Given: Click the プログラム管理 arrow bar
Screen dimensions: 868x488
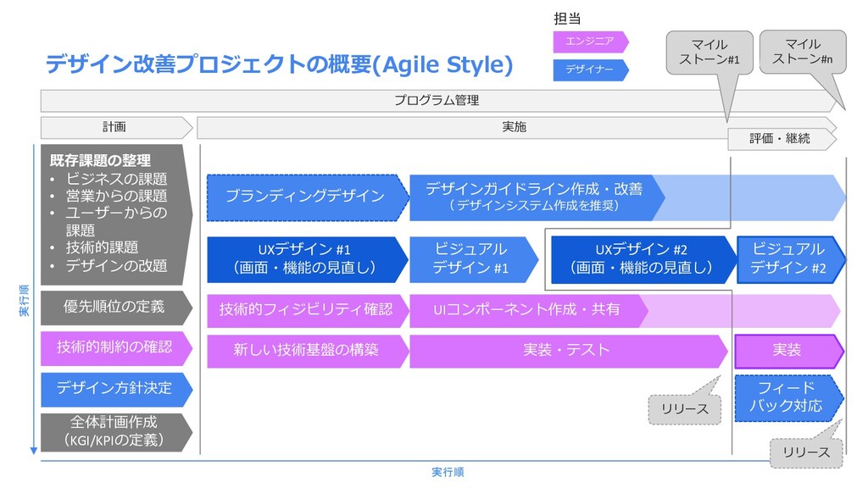Looking at the screenshot, I should pos(438,101).
